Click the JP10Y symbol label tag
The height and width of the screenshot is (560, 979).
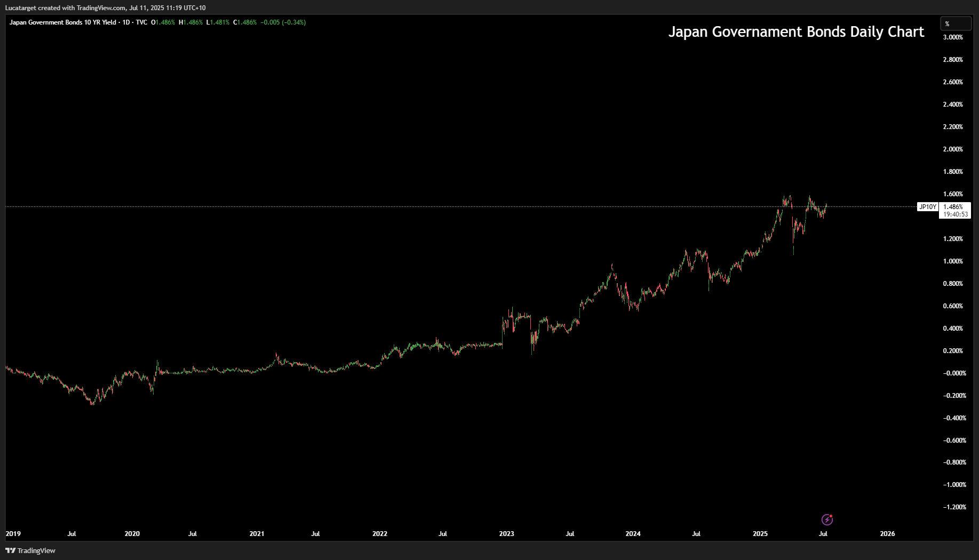click(x=927, y=207)
